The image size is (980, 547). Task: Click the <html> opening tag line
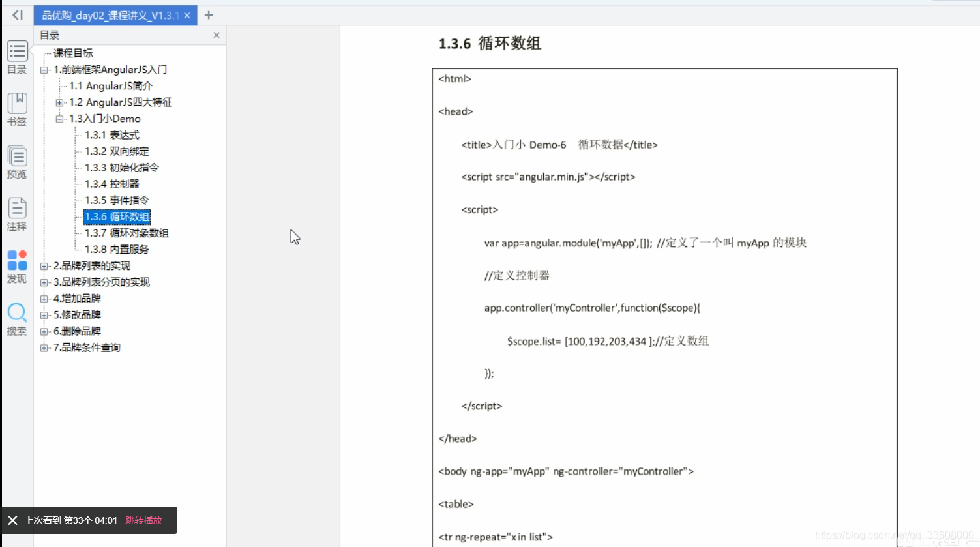click(x=454, y=79)
